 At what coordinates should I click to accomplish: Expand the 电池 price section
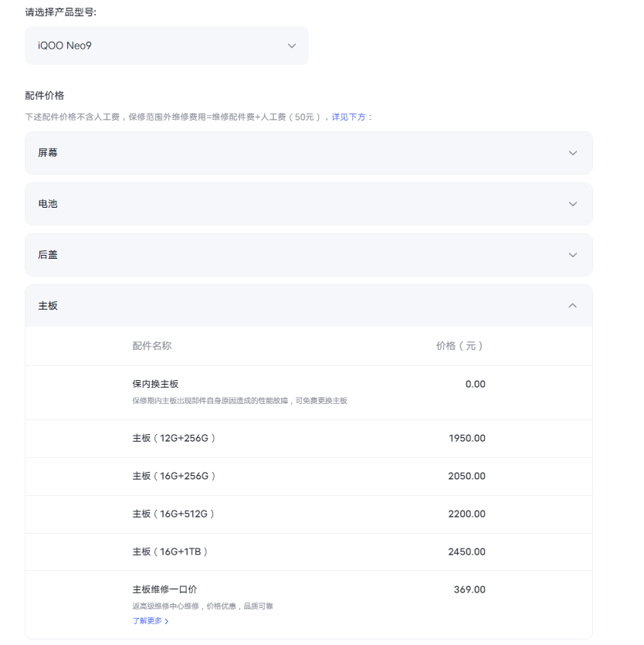48,204
